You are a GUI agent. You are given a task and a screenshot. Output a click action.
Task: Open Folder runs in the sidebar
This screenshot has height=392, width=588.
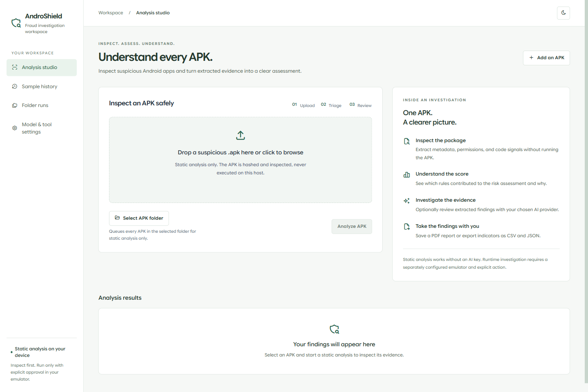point(42,105)
